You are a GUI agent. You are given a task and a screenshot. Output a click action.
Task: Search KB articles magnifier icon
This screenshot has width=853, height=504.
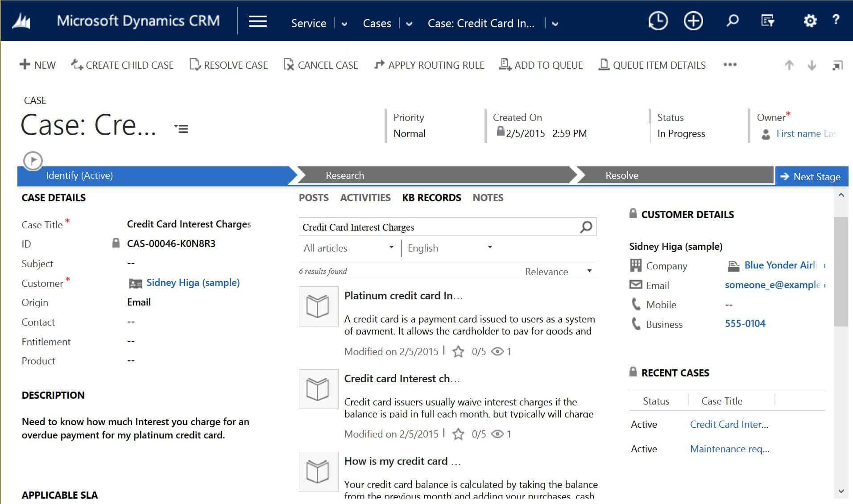pos(586,227)
